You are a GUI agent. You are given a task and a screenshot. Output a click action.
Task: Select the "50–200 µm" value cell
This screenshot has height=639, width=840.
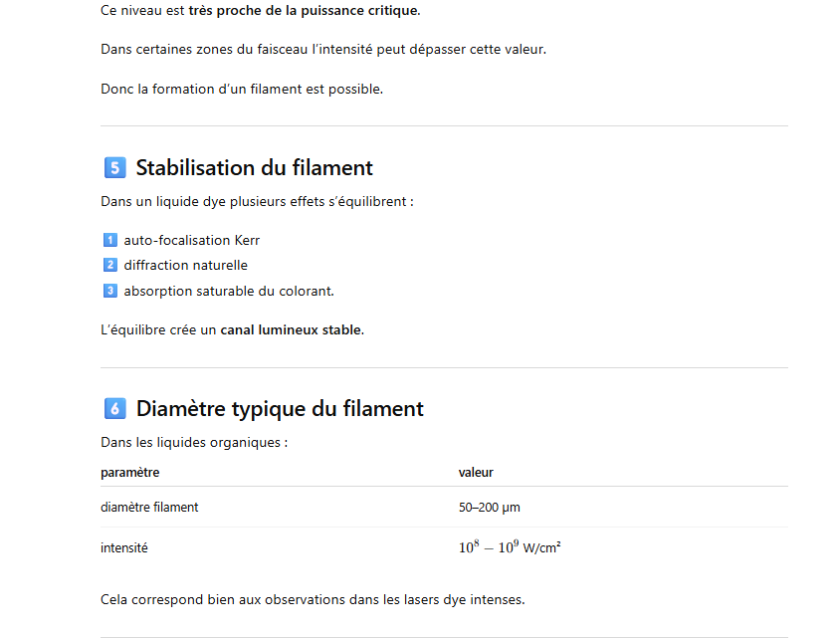click(x=489, y=507)
